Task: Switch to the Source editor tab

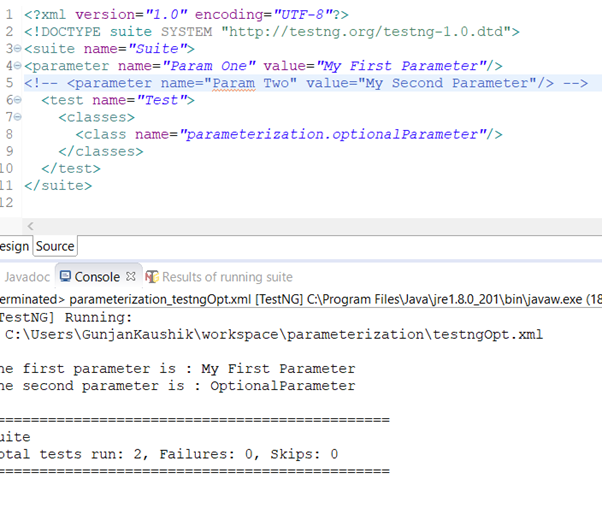Action: pos(55,246)
